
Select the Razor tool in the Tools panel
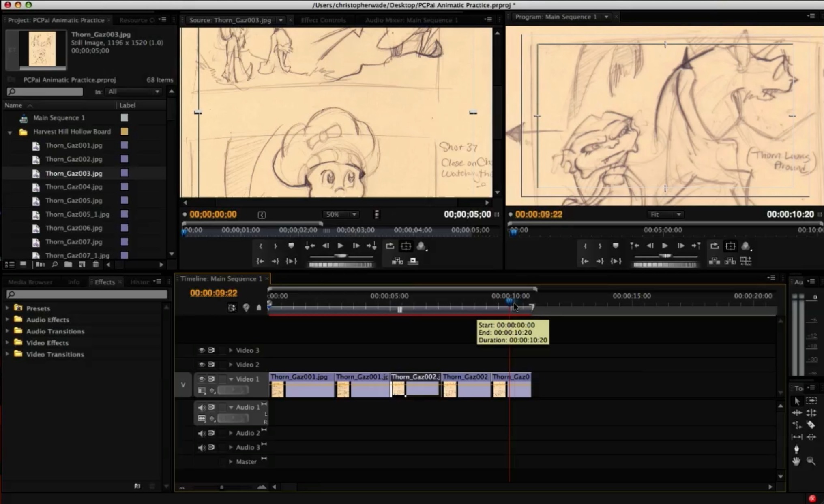(811, 424)
